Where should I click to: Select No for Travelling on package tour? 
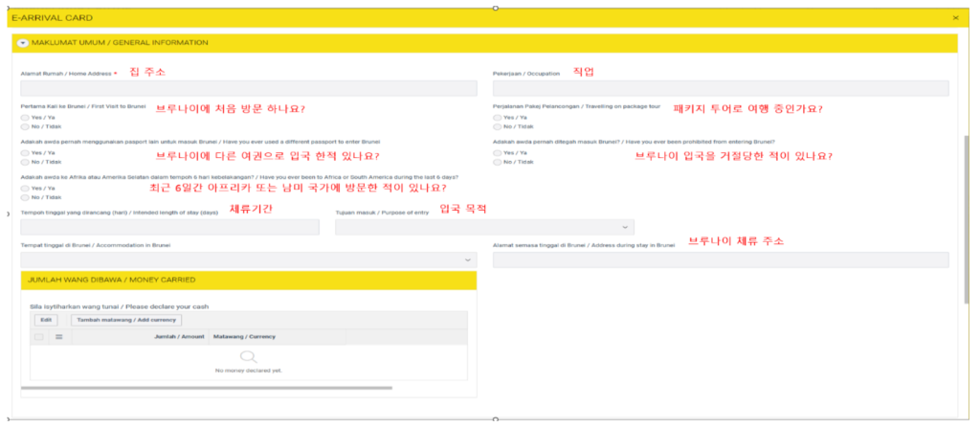pyautogui.click(x=498, y=126)
